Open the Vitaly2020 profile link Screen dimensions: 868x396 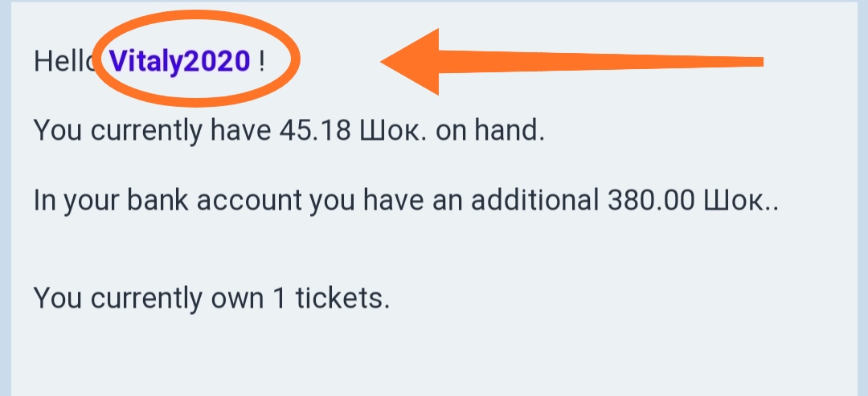180,61
